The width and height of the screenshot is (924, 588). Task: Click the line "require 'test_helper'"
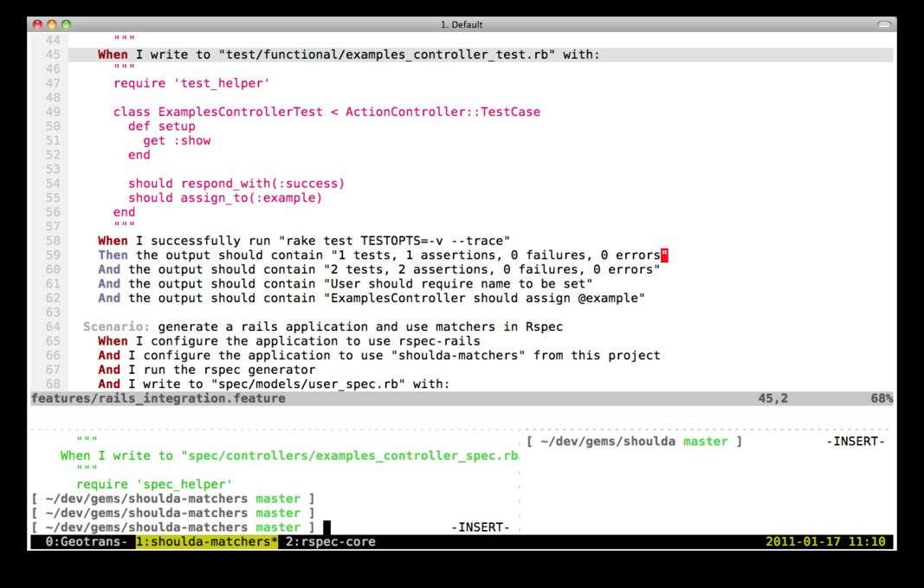click(x=191, y=83)
